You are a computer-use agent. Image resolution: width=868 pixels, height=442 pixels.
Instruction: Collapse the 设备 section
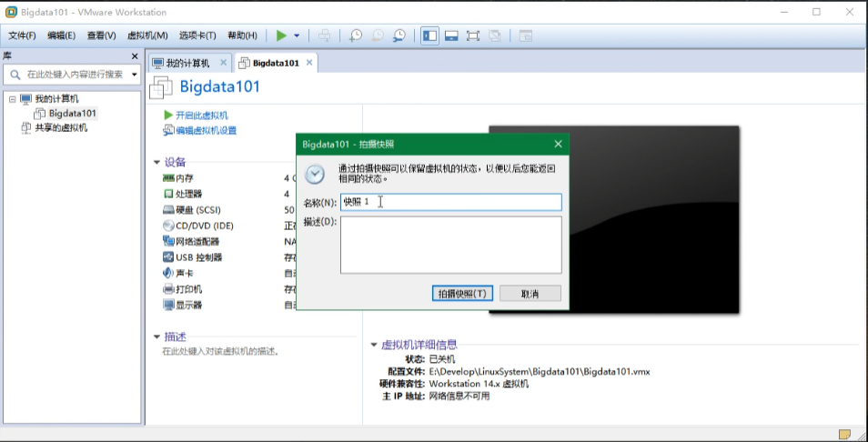click(156, 163)
